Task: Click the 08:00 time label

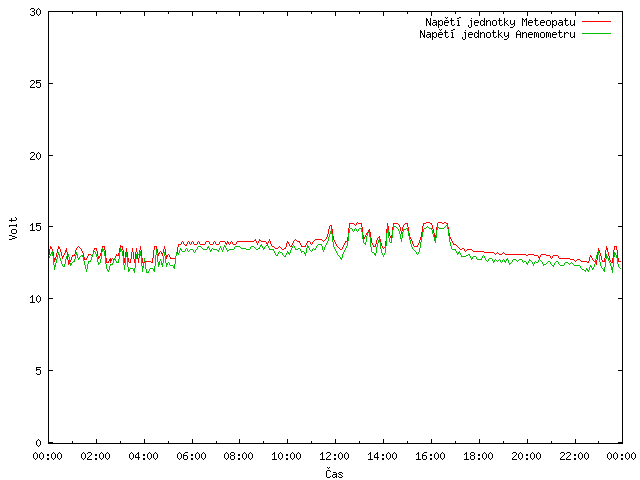Action: 239,456
